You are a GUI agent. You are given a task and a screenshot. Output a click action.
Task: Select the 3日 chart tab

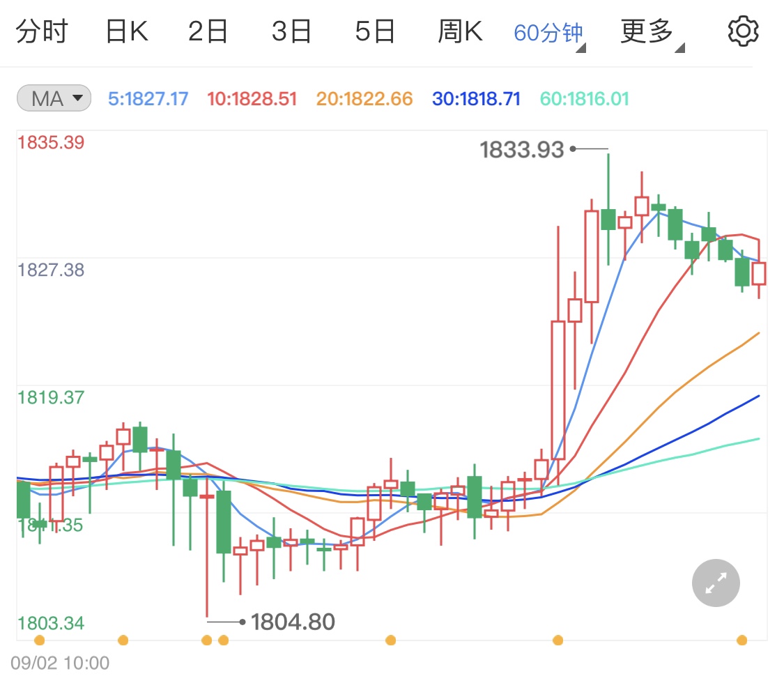pyautogui.click(x=291, y=31)
